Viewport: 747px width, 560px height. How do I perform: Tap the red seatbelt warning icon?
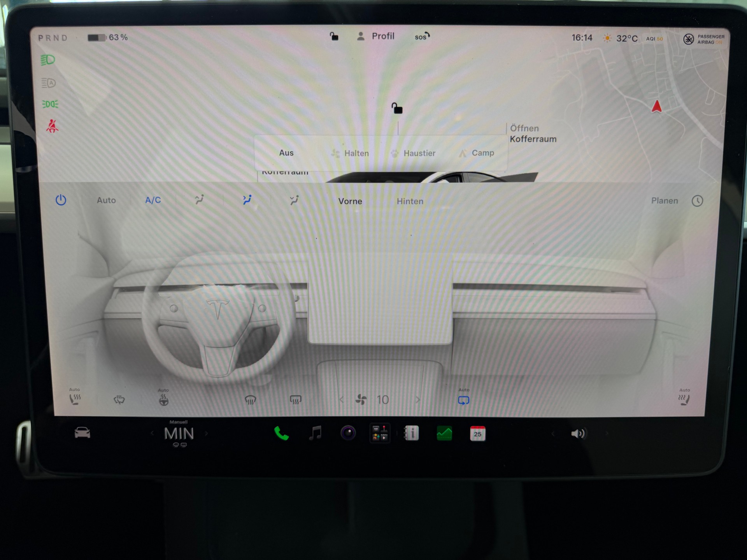52,126
